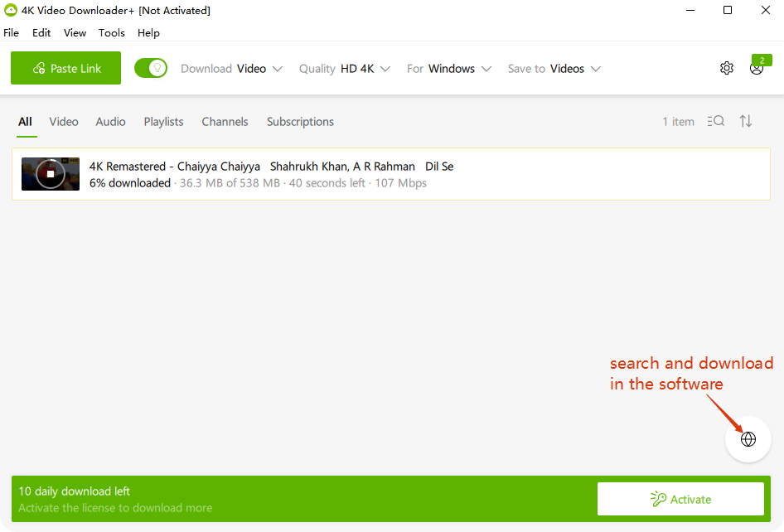The height and width of the screenshot is (532, 784).
Task: Select the Audio tab
Action: point(110,122)
